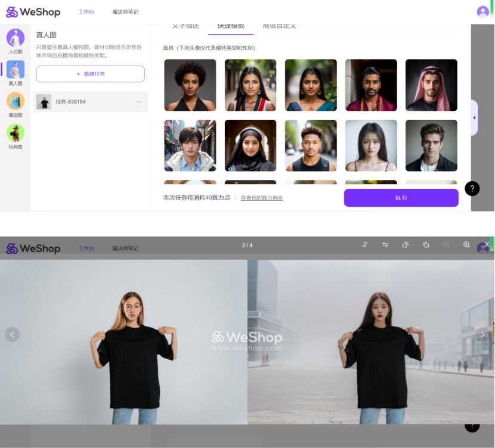Screen dimensions: 495x448
Task: Choose the man in dark jacket face
Action: (x=432, y=145)
